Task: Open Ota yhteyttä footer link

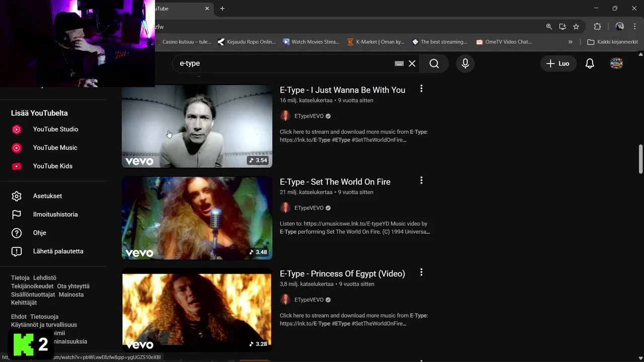Action: 73,286
